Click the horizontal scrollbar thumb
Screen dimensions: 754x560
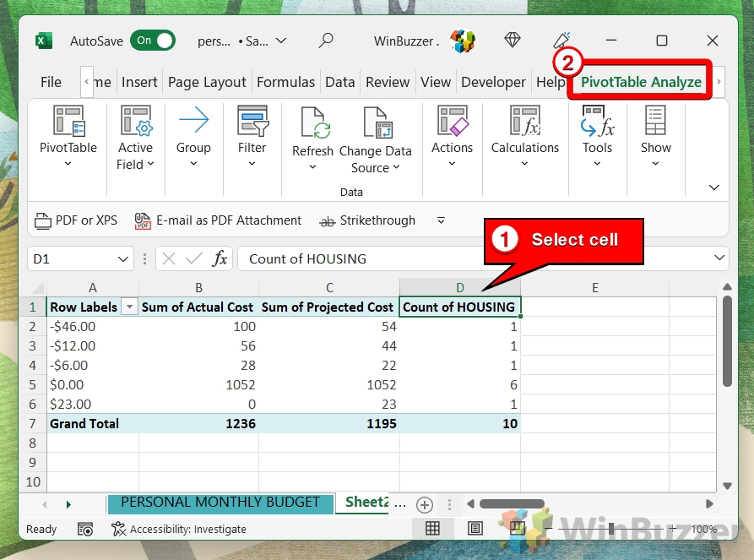coord(512,503)
